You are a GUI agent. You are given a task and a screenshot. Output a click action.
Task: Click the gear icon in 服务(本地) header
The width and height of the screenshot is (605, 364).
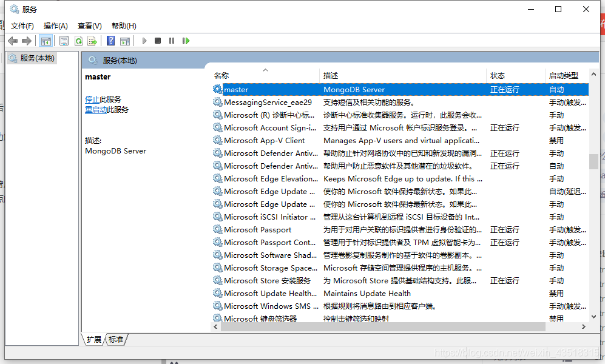(93, 60)
